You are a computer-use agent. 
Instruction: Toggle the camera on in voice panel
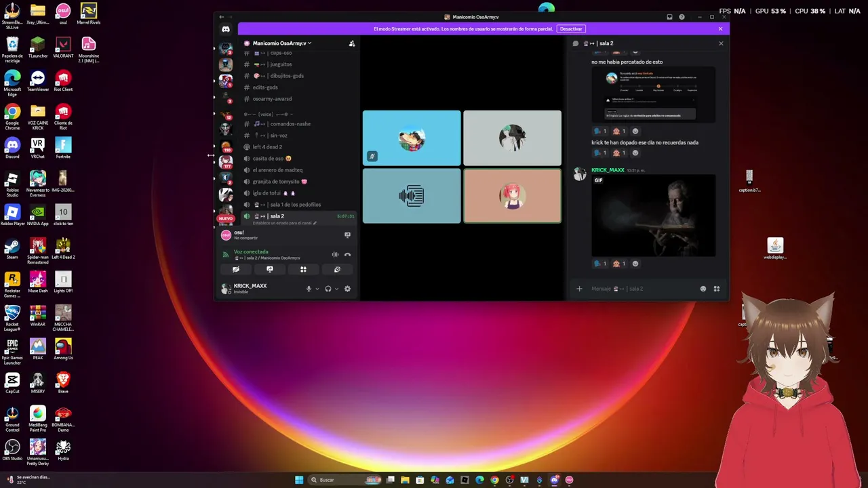236,269
